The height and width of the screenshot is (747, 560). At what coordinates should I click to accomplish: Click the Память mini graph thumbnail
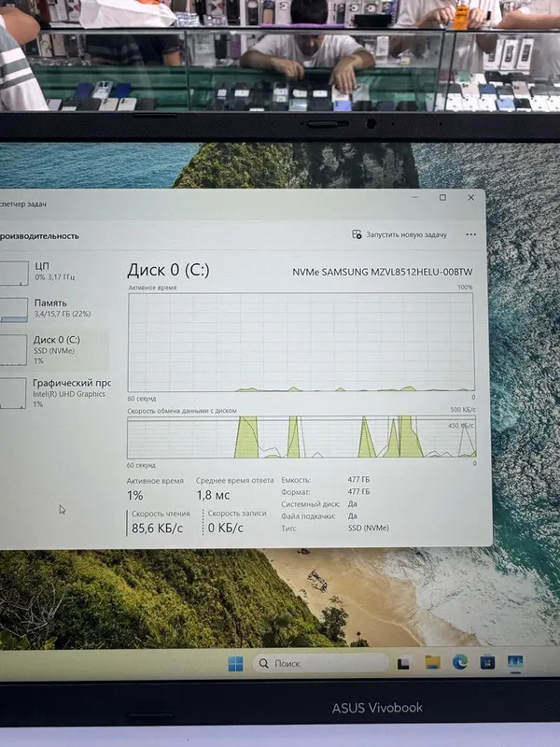[x=13, y=310]
